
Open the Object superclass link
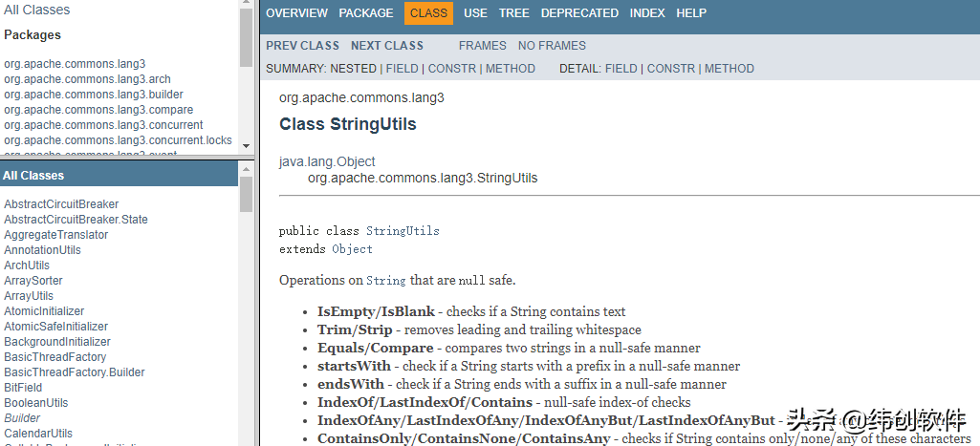pyautogui.click(x=352, y=249)
